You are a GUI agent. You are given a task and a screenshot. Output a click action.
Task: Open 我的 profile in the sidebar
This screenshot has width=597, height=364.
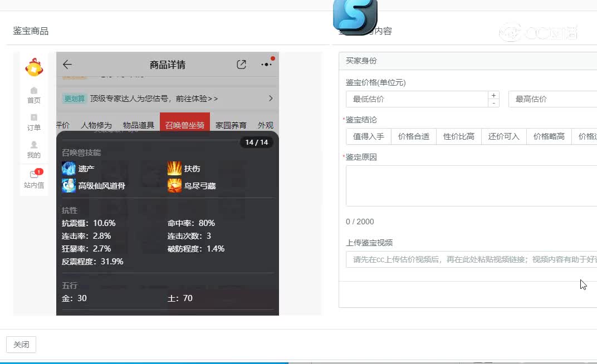tap(34, 150)
